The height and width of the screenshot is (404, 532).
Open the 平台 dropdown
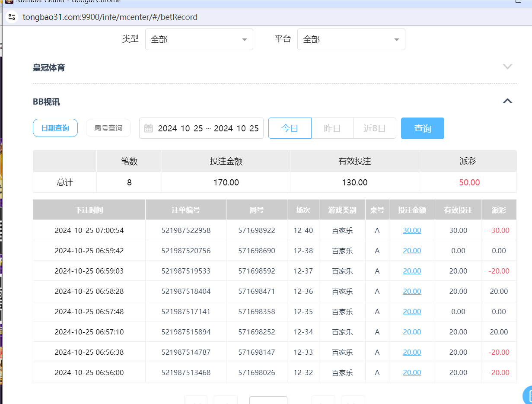351,39
